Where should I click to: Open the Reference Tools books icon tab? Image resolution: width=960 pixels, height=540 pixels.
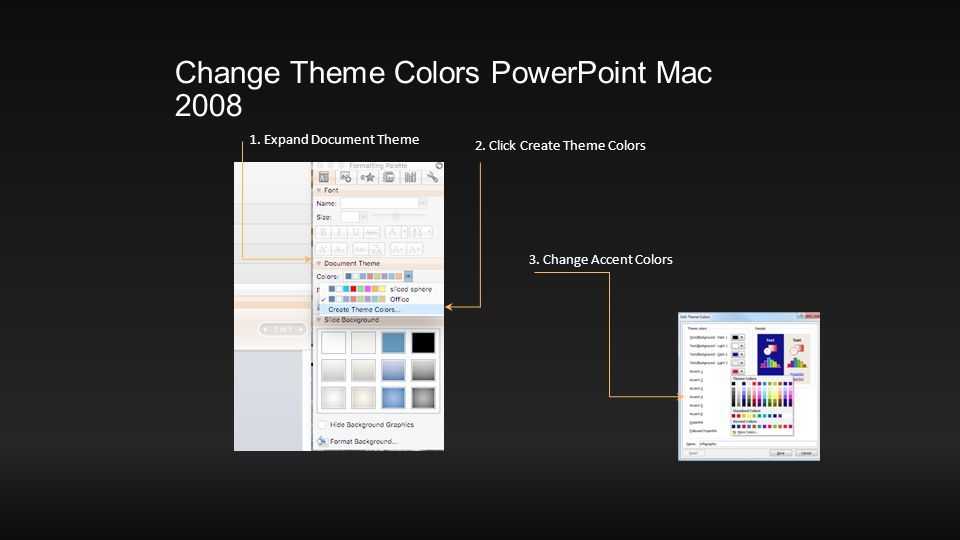point(410,177)
